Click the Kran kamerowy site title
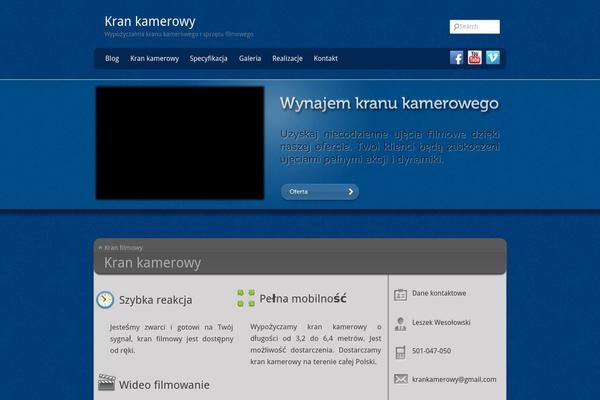Image resolution: width=600 pixels, height=400 pixels. click(150, 21)
